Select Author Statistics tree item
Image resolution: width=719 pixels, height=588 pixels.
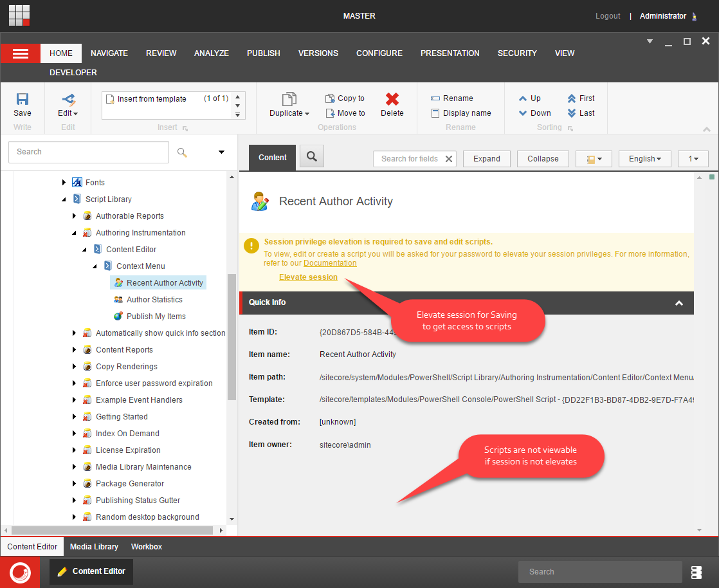click(154, 300)
